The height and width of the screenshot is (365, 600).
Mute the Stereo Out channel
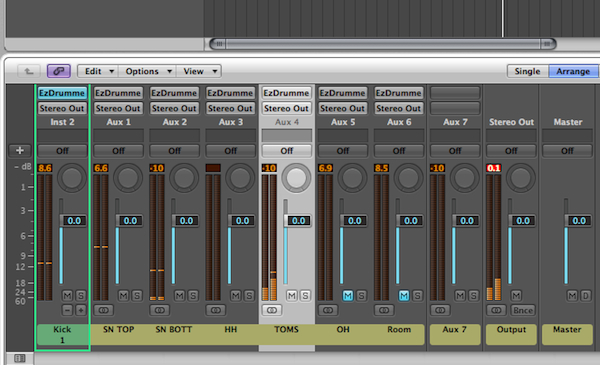516,296
